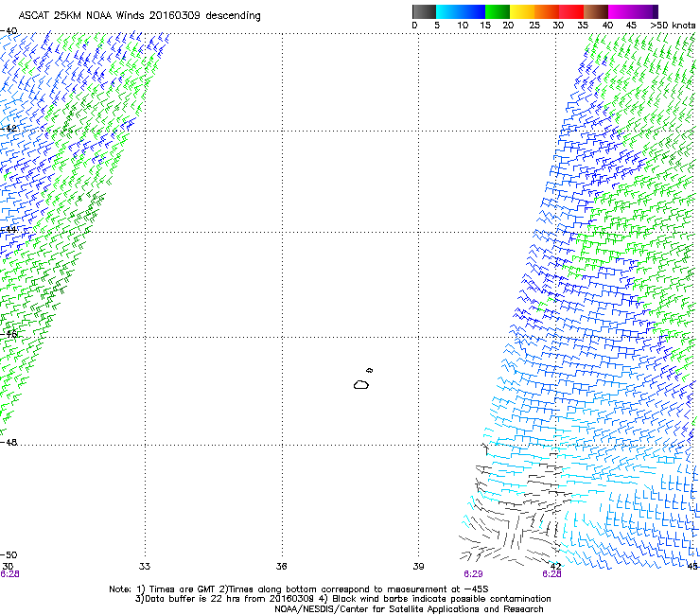Click the longitude label 30
The height and width of the screenshot is (615, 700).
[8, 567]
